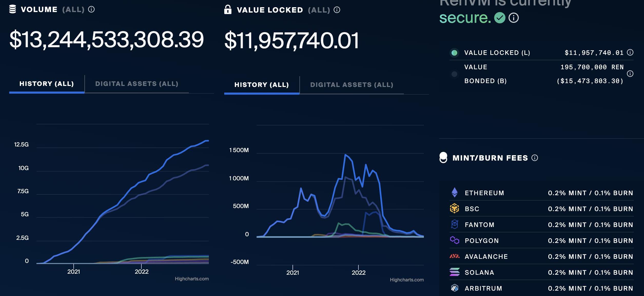Open info icon beside MINT/BURN FEES

point(535,158)
